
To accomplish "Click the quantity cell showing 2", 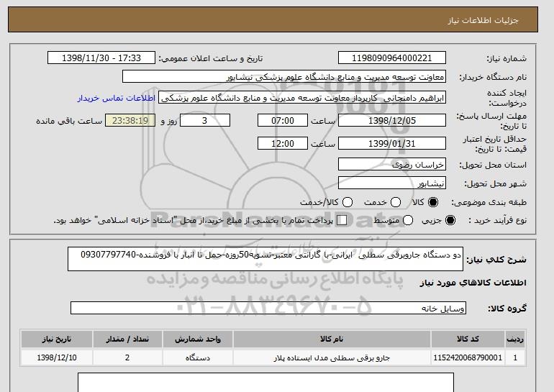I will [x=127, y=357].
